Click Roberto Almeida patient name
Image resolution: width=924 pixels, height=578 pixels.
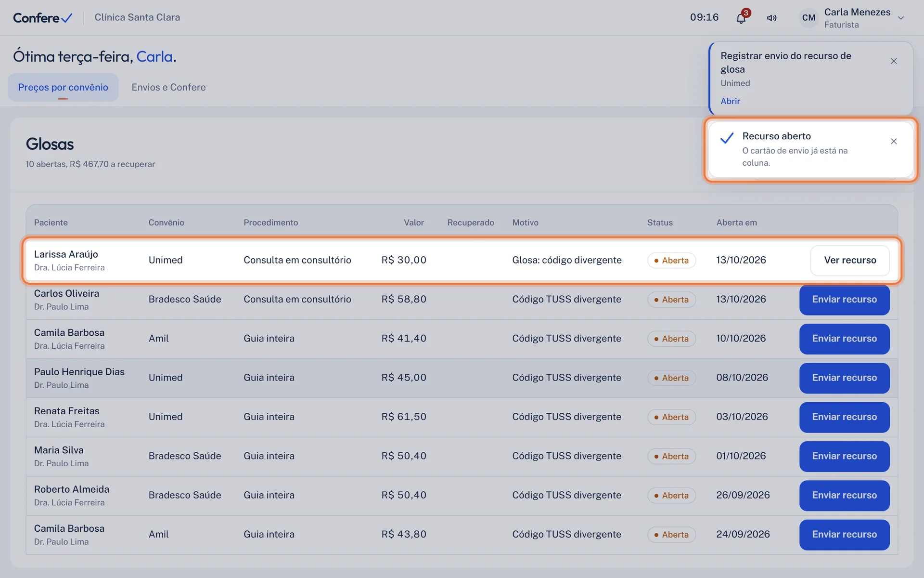(71, 489)
